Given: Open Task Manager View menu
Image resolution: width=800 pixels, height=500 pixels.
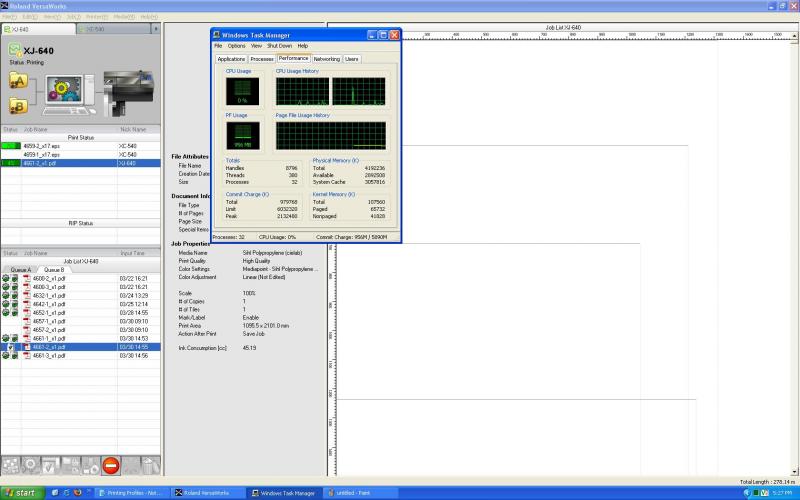Looking at the screenshot, I should coord(256,46).
